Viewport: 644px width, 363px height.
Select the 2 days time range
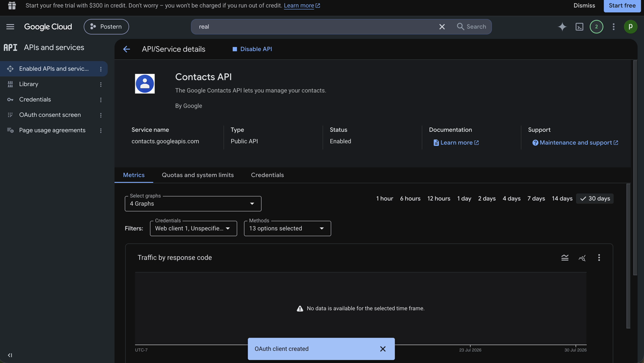point(487,199)
